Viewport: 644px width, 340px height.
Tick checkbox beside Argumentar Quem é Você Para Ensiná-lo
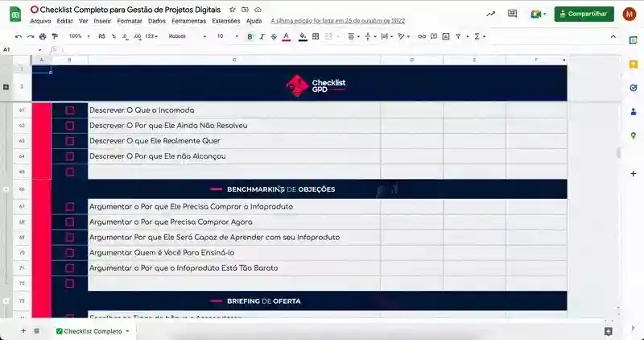pyautogui.click(x=70, y=252)
